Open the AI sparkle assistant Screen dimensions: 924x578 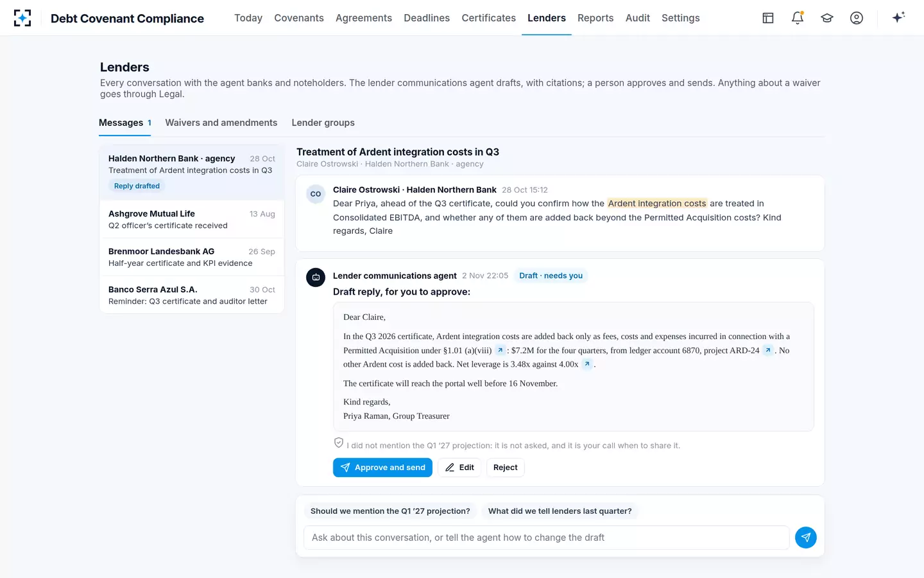tap(898, 17)
